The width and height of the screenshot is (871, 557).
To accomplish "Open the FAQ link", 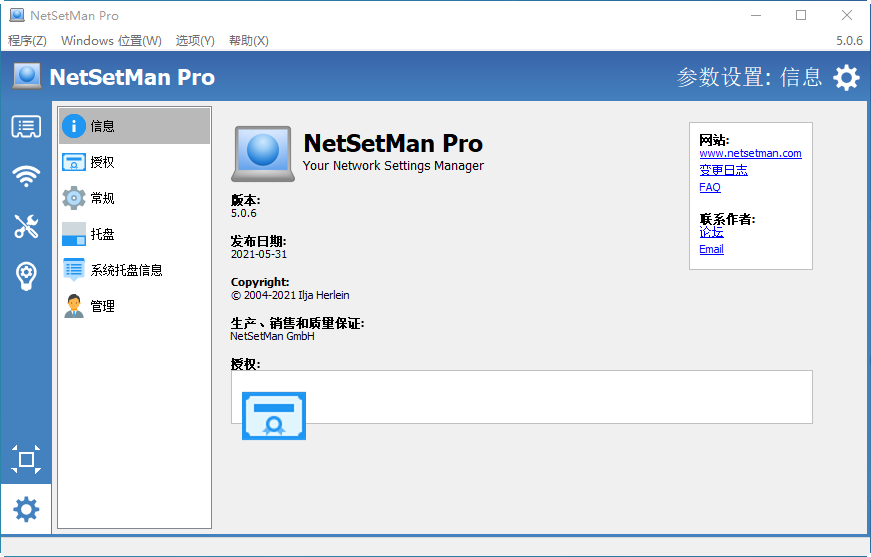I will 709,187.
